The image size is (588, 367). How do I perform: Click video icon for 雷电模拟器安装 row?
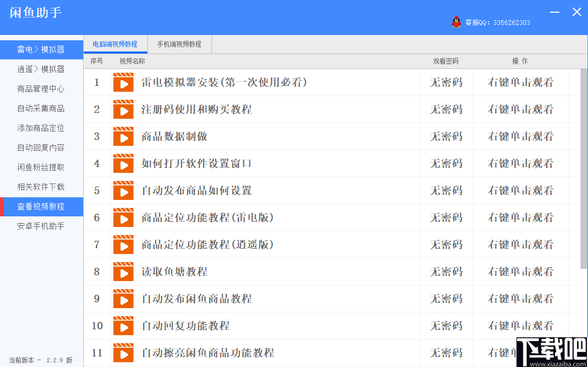tap(123, 82)
